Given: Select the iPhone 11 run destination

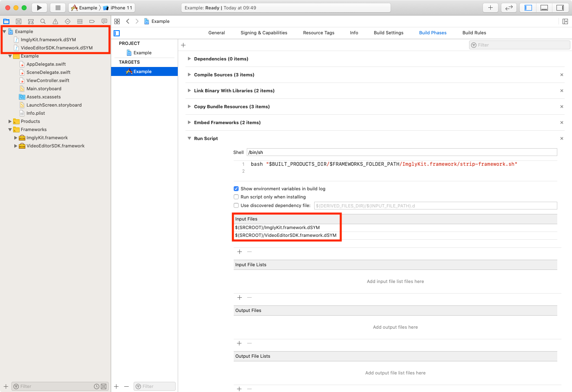Looking at the screenshot, I should click(118, 8).
